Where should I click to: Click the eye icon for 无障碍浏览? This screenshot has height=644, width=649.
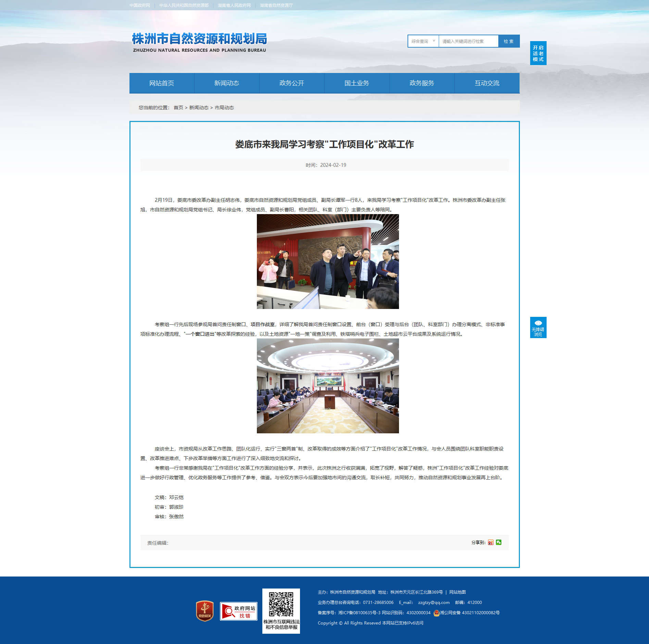click(538, 323)
